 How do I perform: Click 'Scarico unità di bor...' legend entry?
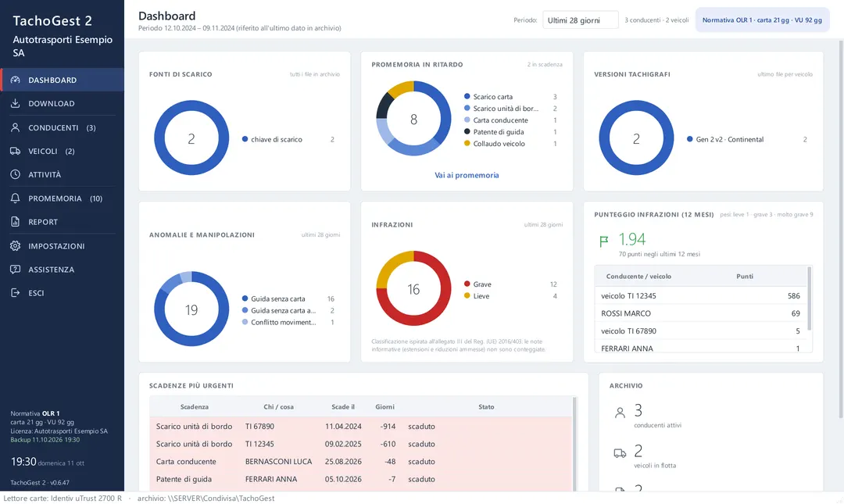click(510, 109)
